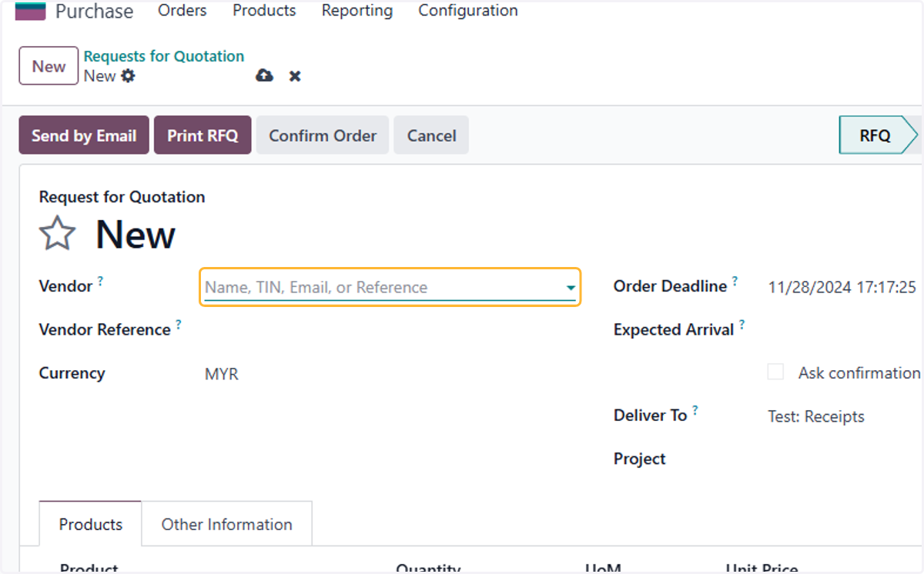This screenshot has width=924, height=574.
Task: Click the Vendor Reference help question mark
Action: [179, 325]
